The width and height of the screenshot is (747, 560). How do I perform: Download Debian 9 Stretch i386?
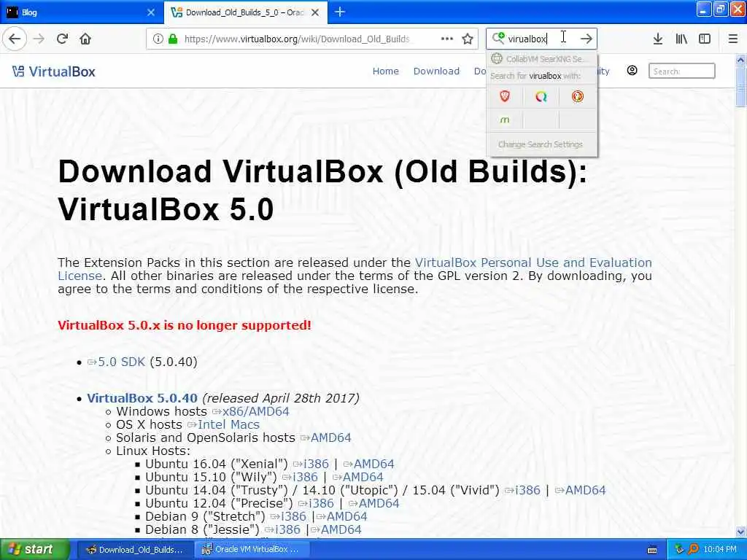point(293,516)
